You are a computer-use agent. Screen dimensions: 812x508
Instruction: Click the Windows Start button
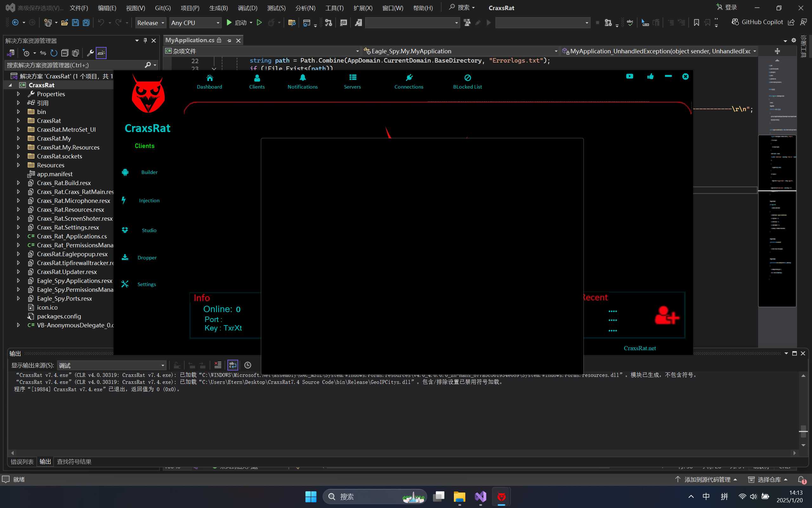tap(311, 497)
